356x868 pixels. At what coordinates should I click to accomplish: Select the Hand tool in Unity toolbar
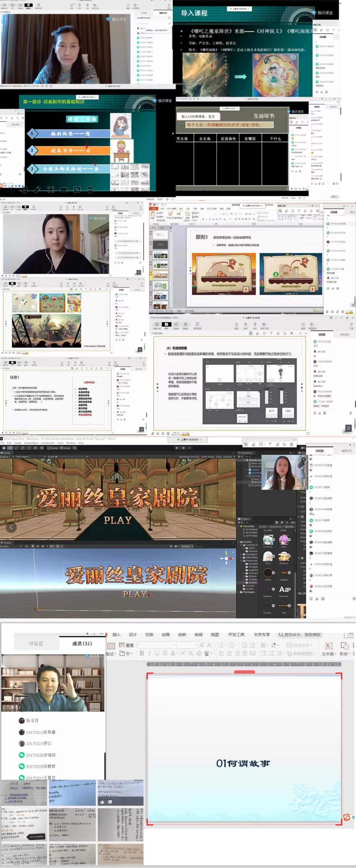(3, 448)
